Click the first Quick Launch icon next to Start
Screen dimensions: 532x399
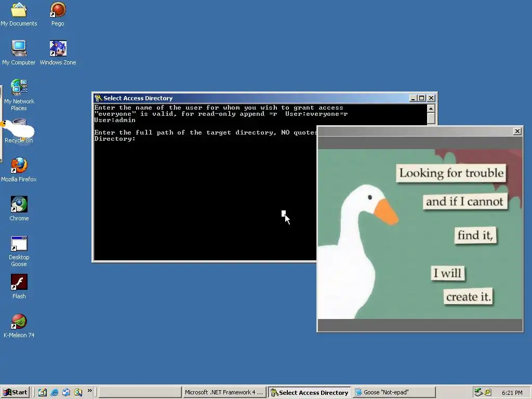coord(43,392)
